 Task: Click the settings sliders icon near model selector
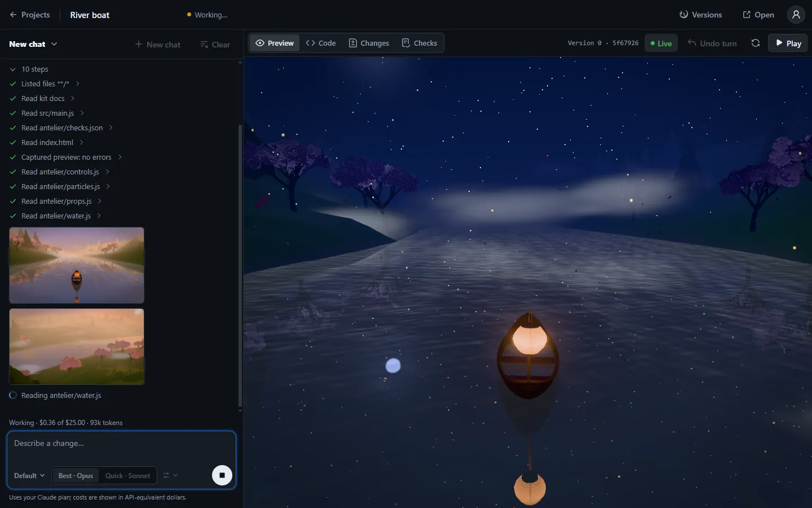click(170, 475)
